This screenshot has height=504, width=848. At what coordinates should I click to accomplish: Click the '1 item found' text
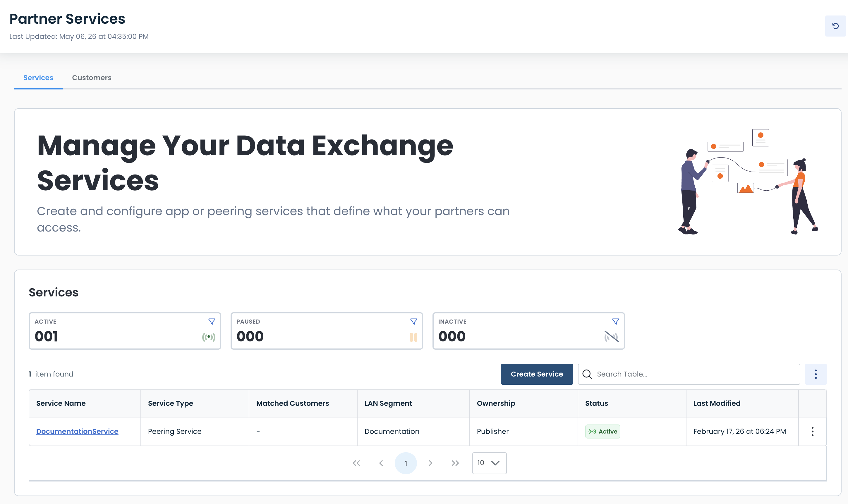51,374
